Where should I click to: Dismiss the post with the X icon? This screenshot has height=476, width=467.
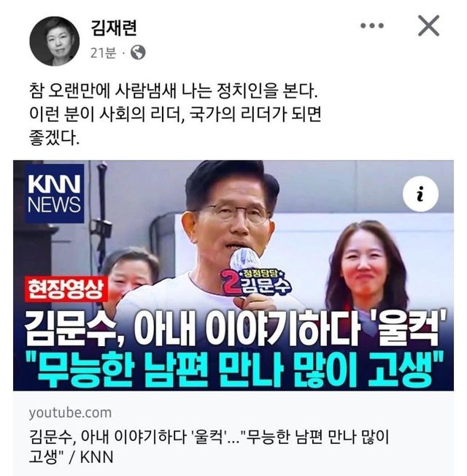click(428, 26)
